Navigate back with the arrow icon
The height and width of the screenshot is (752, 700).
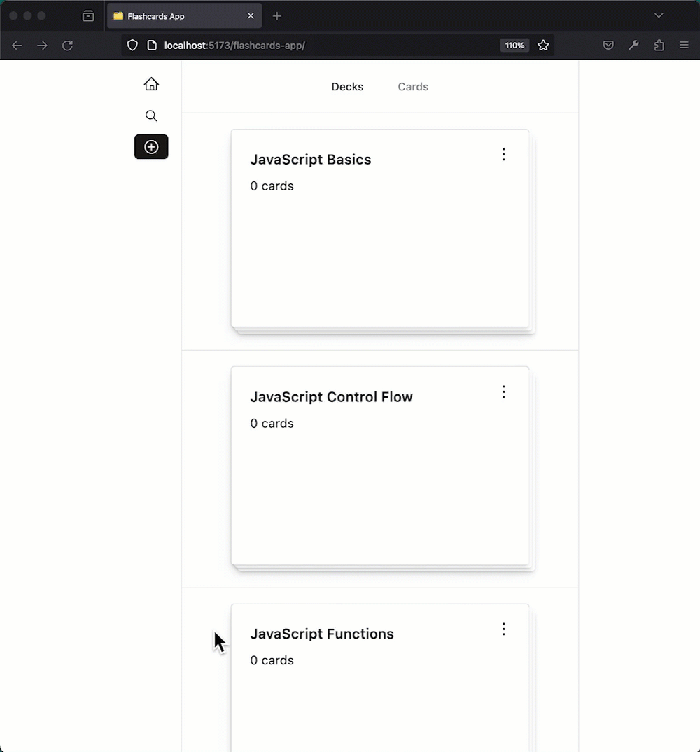pyautogui.click(x=17, y=46)
